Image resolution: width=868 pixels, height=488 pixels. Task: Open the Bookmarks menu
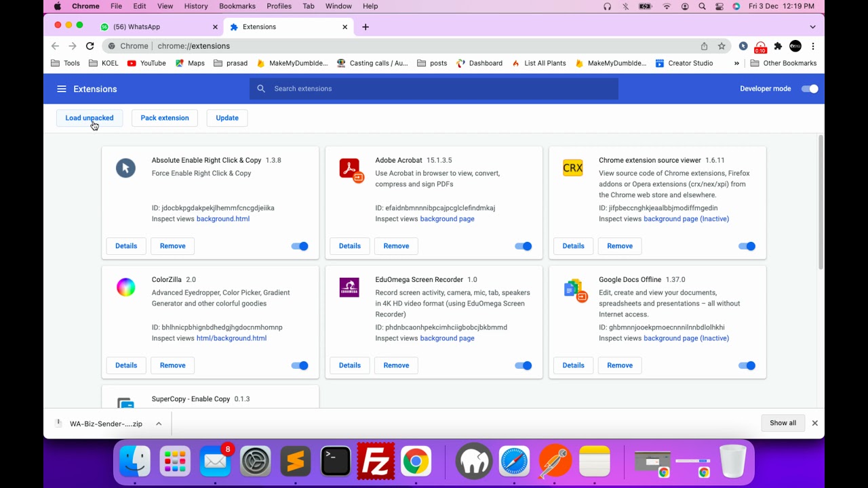(x=237, y=6)
